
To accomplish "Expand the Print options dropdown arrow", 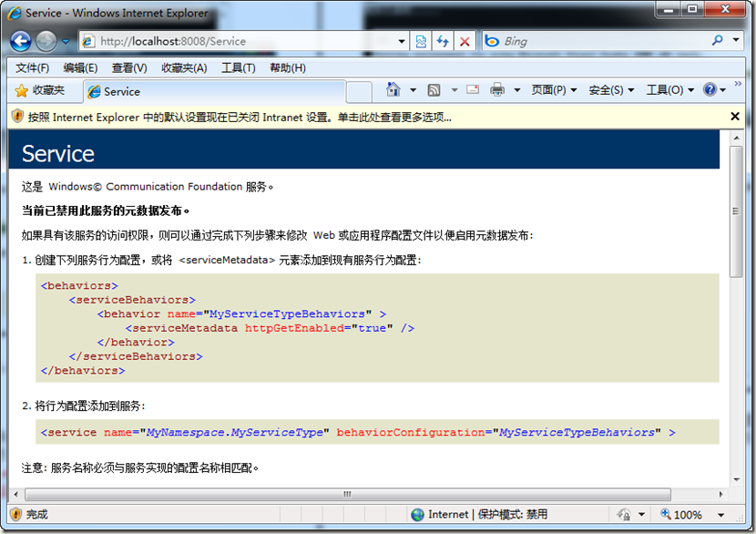I will point(516,89).
